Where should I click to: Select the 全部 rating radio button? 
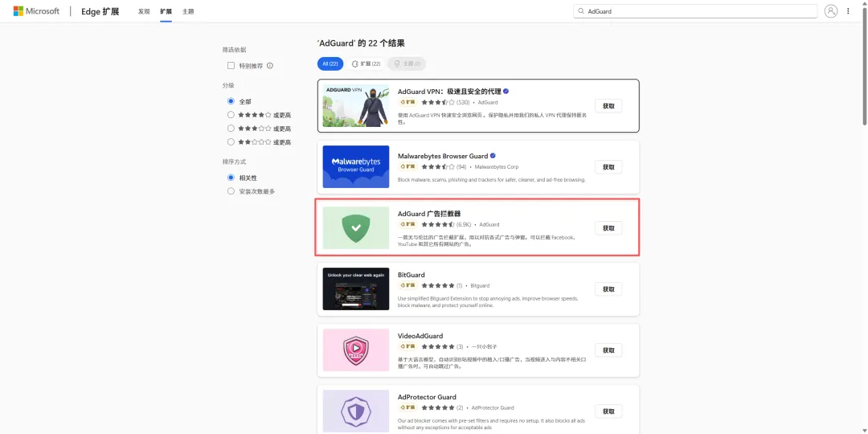tap(231, 101)
